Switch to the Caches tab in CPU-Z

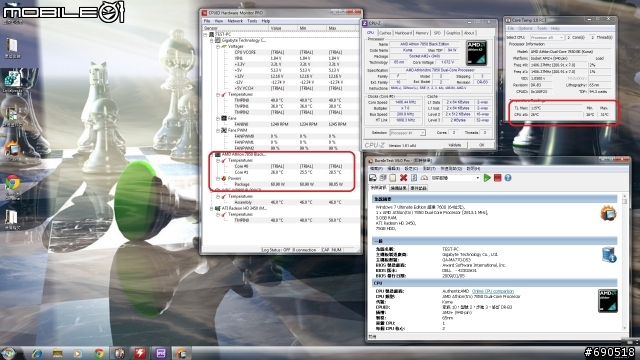pyautogui.click(x=385, y=33)
